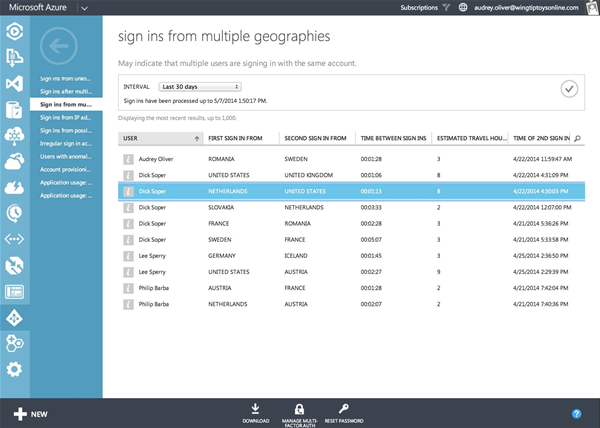Open audrey.oliver account email menu

(x=526, y=8)
